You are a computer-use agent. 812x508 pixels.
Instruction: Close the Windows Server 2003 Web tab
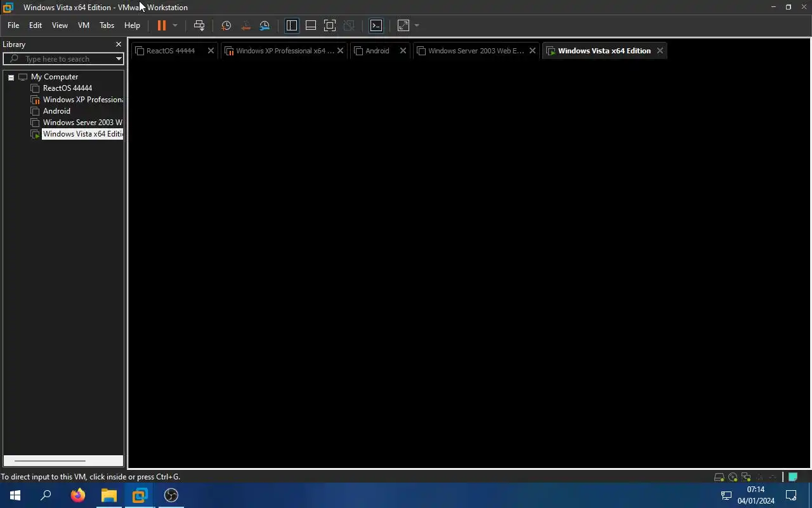pyautogui.click(x=532, y=51)
